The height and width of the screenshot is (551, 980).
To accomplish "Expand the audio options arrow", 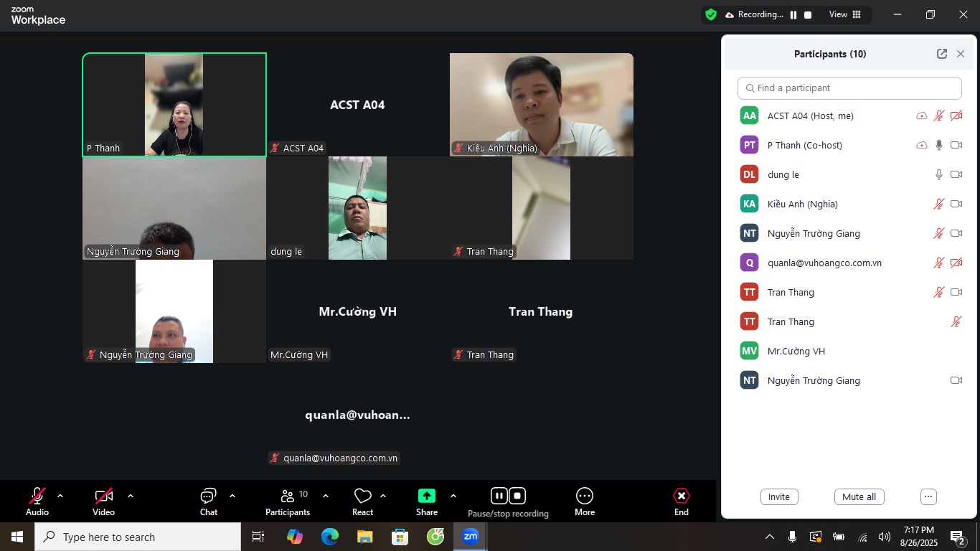I will point(60,496).
